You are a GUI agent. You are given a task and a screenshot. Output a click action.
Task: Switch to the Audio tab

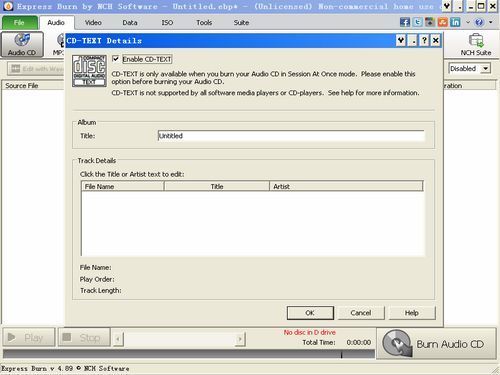point(56,23)
